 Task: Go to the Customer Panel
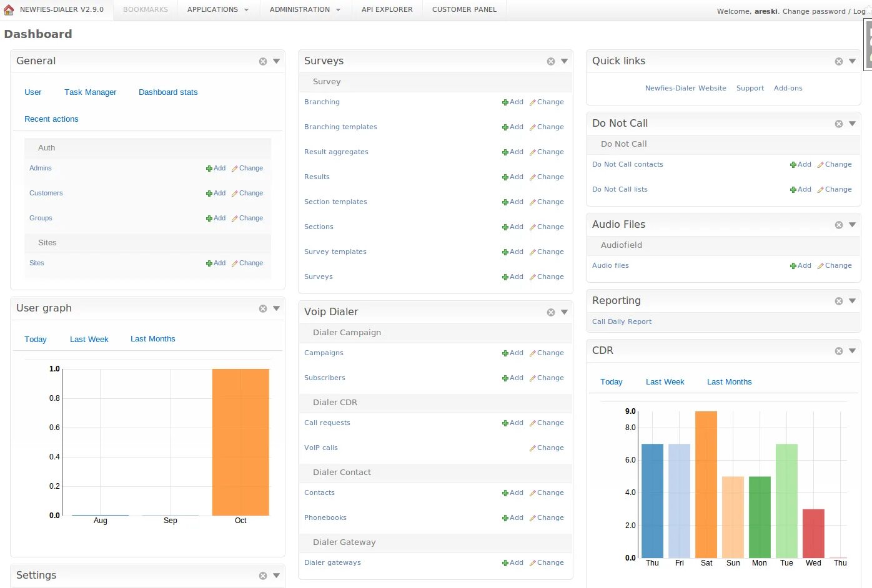tap(465, 10)
